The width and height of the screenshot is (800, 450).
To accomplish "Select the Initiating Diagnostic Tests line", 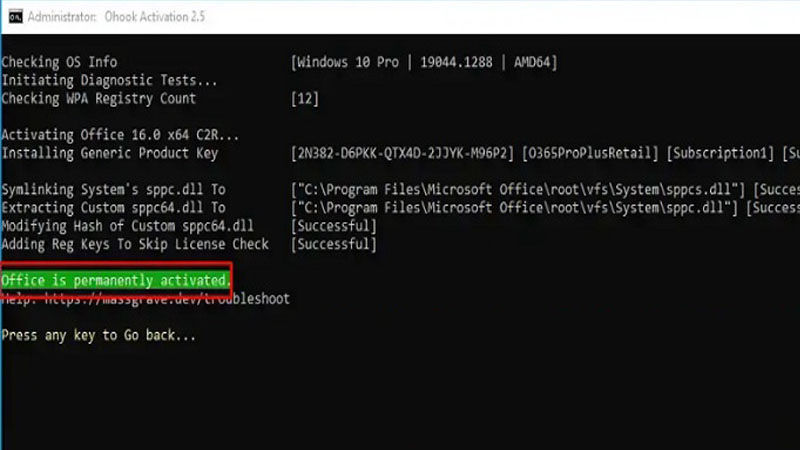I will (109, 80).
